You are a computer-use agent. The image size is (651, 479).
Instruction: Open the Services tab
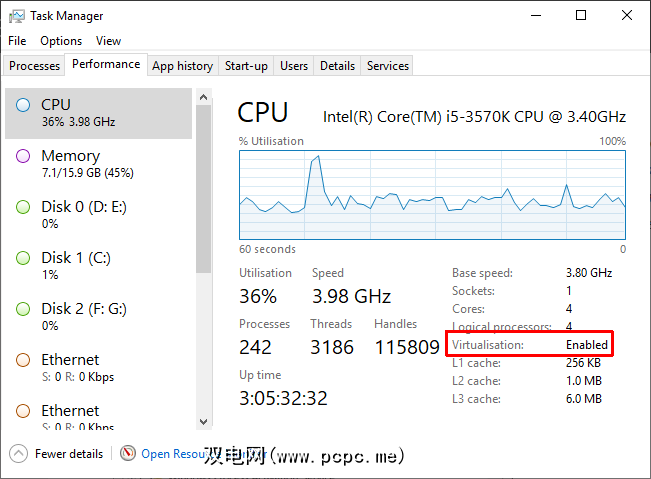point(387,66)
